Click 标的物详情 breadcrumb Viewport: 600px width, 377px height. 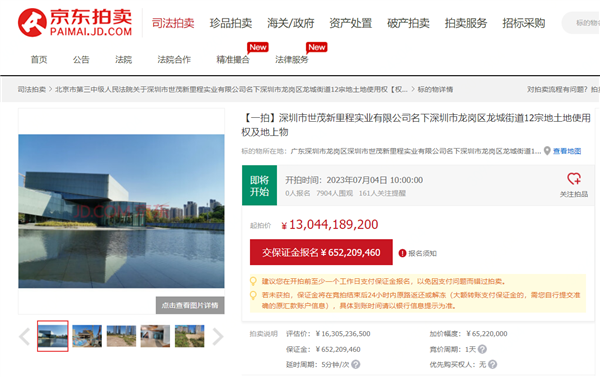[435, 89]
